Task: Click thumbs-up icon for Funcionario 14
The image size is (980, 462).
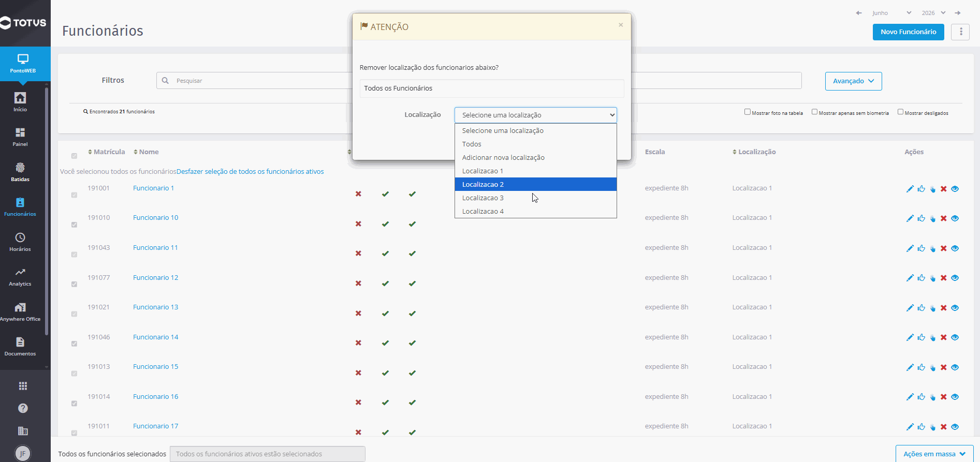Action: click(x=921, y=337)
